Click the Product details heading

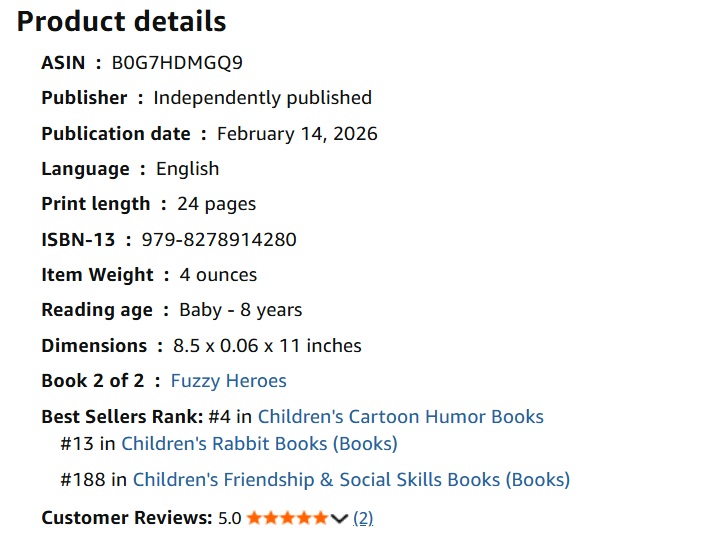[121, 21]
